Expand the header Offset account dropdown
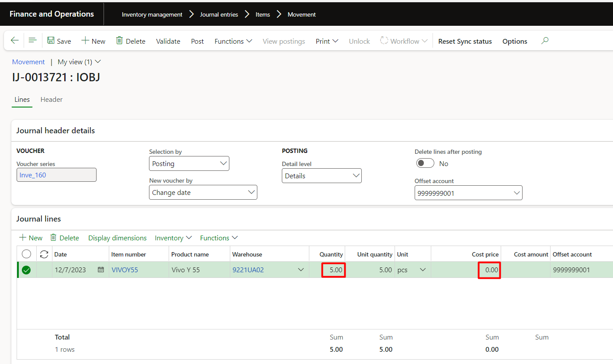613x364 pixels. (x=516, y=193)
